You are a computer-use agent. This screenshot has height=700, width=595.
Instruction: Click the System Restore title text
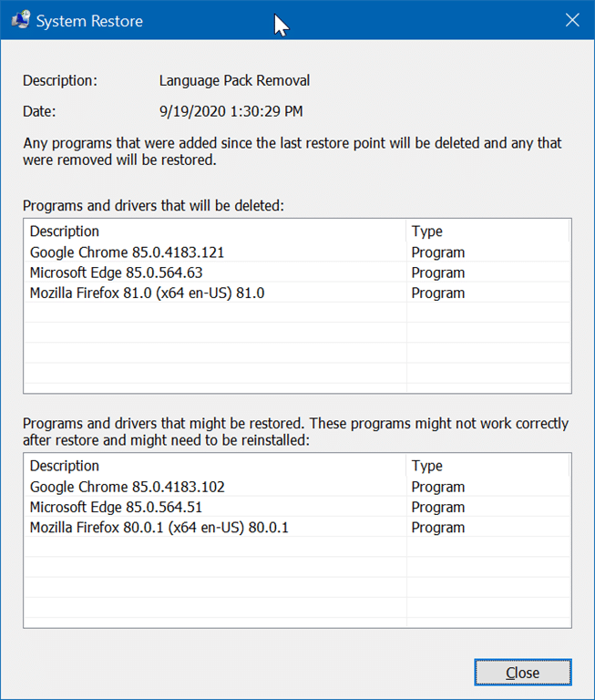click(89, 21)
